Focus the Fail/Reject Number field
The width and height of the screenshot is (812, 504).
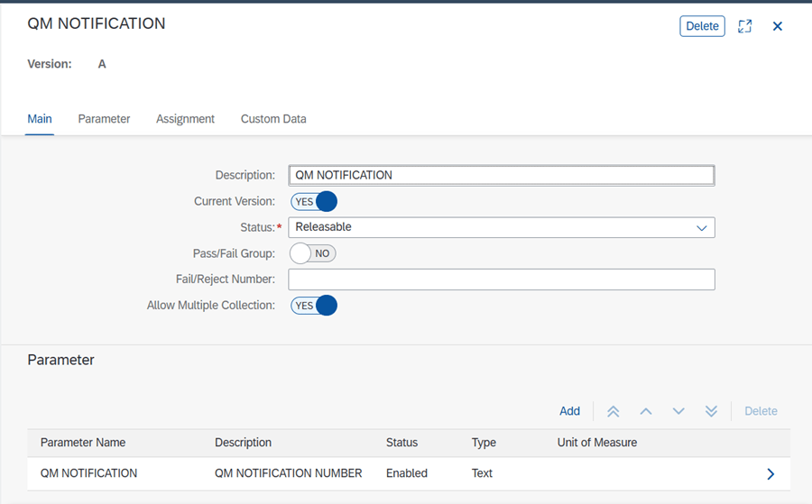click(x=502, y=279)
